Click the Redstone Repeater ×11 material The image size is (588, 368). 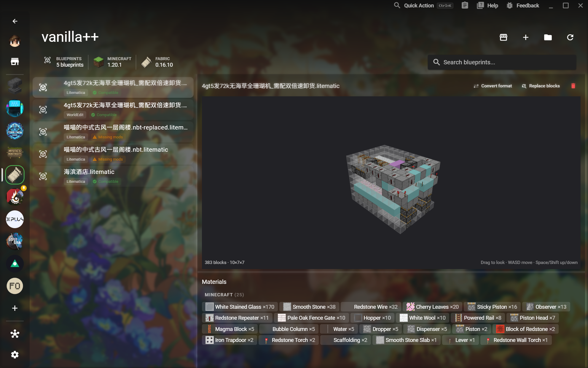237,318
